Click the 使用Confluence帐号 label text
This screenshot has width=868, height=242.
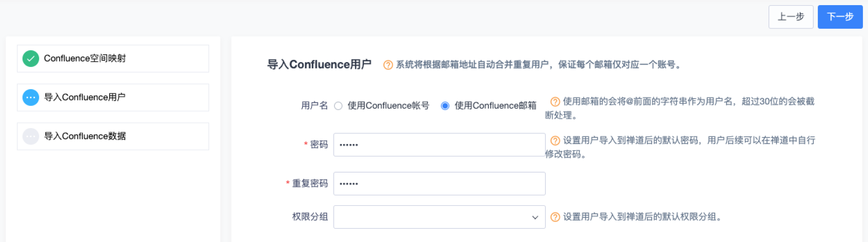click(388, 106)
